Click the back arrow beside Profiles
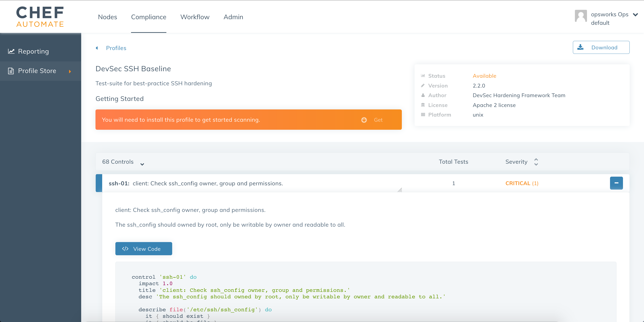The height and width of the screenshot is (322, 644). coord(97,48)
